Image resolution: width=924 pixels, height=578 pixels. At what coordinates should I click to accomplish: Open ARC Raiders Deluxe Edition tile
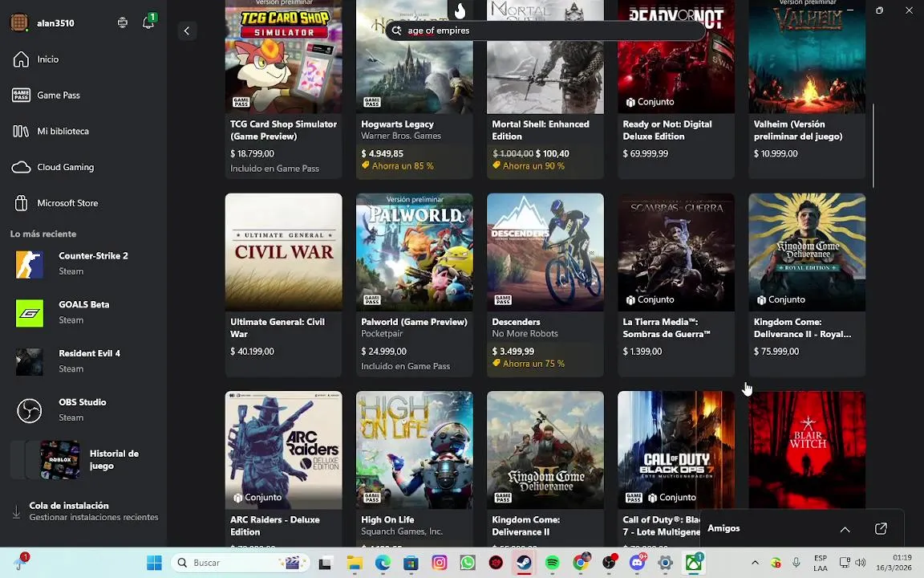pyautogui.click(x=283, y=469)
